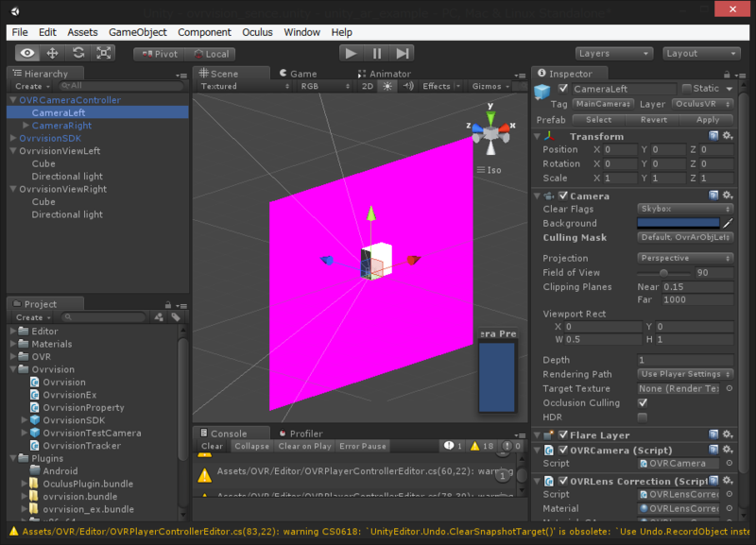The height and width of the screenshot is (545, 756).
Task: Toggle scene audio speaker icon
Action: click(409, 86)
